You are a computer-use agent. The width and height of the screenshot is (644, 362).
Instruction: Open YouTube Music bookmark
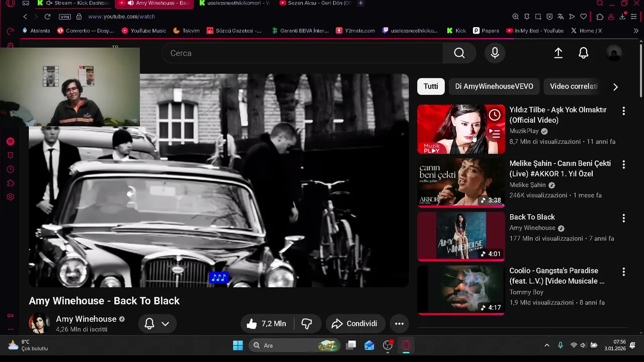144,31
